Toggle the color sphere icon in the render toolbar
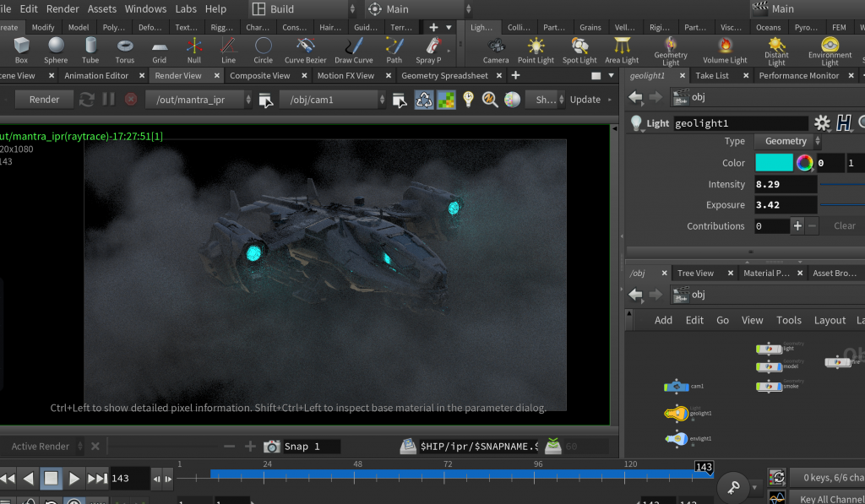Screen dimensions: 865x504 (512, 100)
